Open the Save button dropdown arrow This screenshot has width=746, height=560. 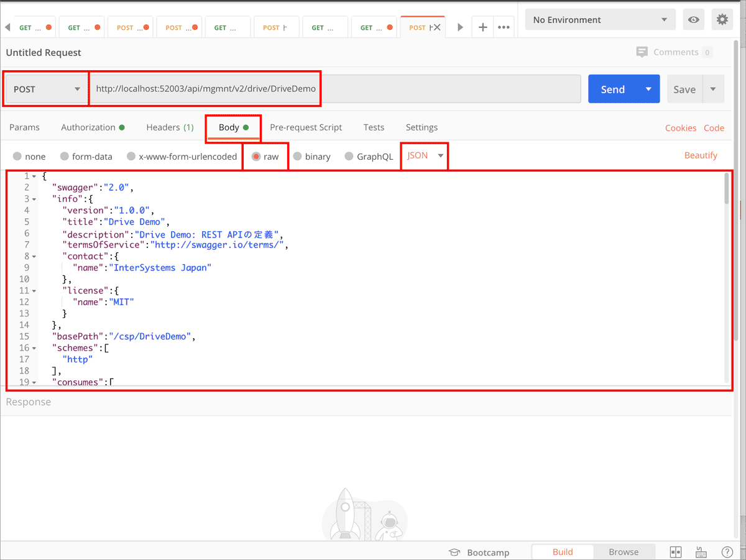click(713, 89)
